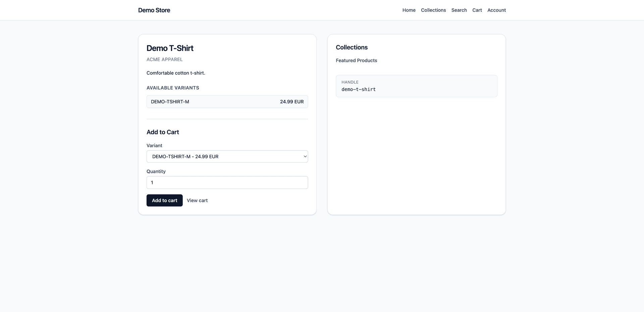
Task: Select the DEMO-TSHIRT-M variant row
Action: 227,102
